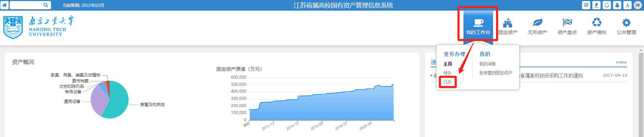Open the 政府采购工作的通知 notice

[x=551, y=76]
